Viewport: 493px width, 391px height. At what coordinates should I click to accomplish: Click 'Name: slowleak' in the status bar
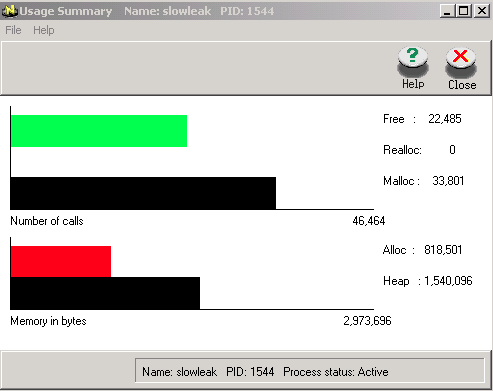tap(179, 372)
